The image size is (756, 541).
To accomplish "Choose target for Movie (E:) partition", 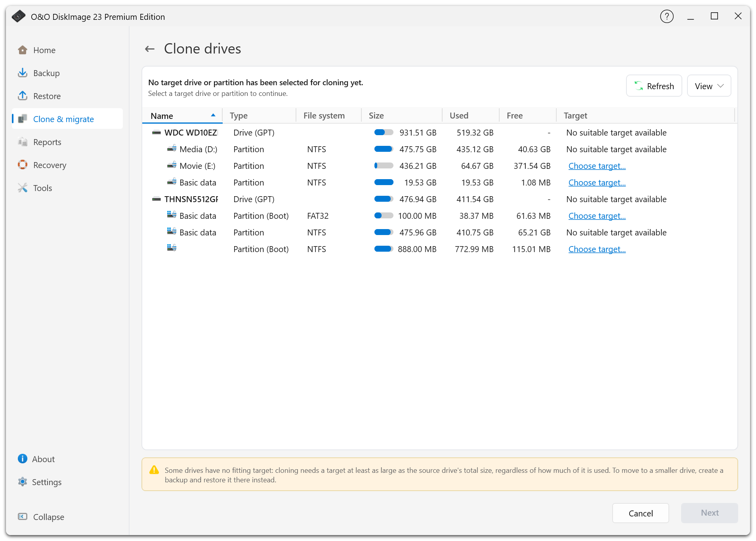I will [597, 166].
